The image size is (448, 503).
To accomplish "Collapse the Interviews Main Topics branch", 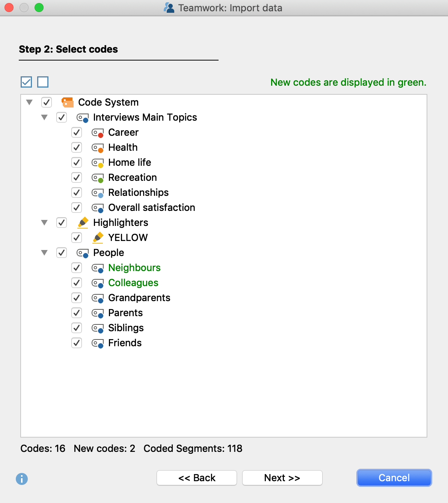I will (45, 117).
